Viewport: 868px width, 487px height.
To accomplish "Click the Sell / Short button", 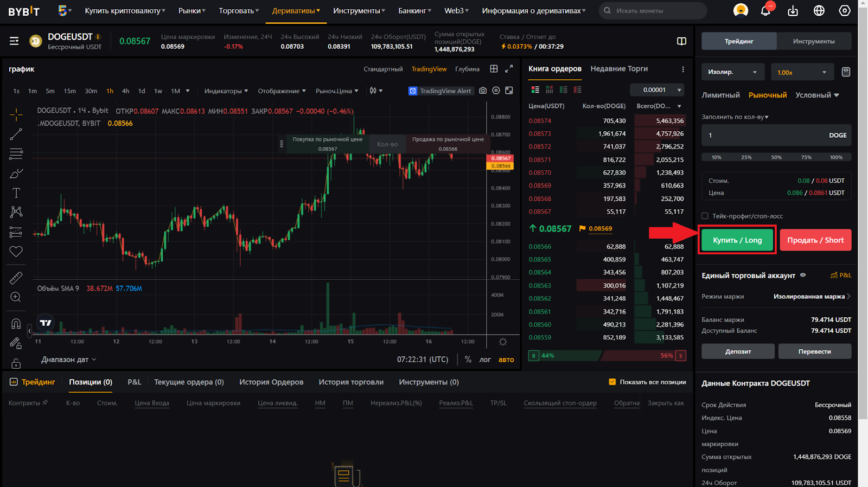I will 815,240.
